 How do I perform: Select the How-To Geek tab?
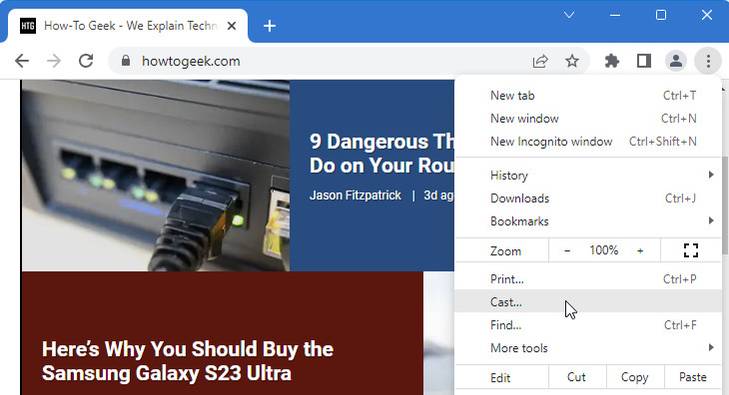tap(128, 26)
